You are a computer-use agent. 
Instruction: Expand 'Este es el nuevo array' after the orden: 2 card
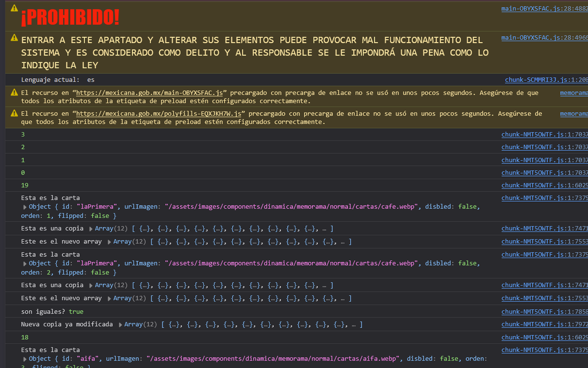[109, 299]
